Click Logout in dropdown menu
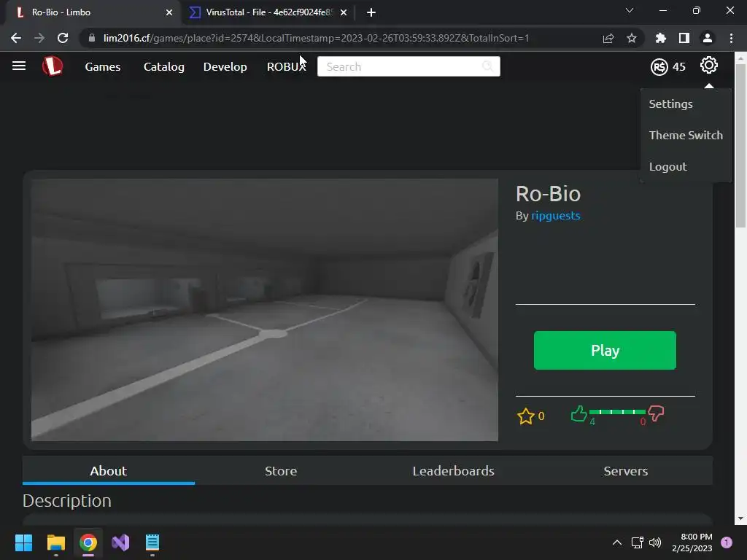 (x=667, y=167)
